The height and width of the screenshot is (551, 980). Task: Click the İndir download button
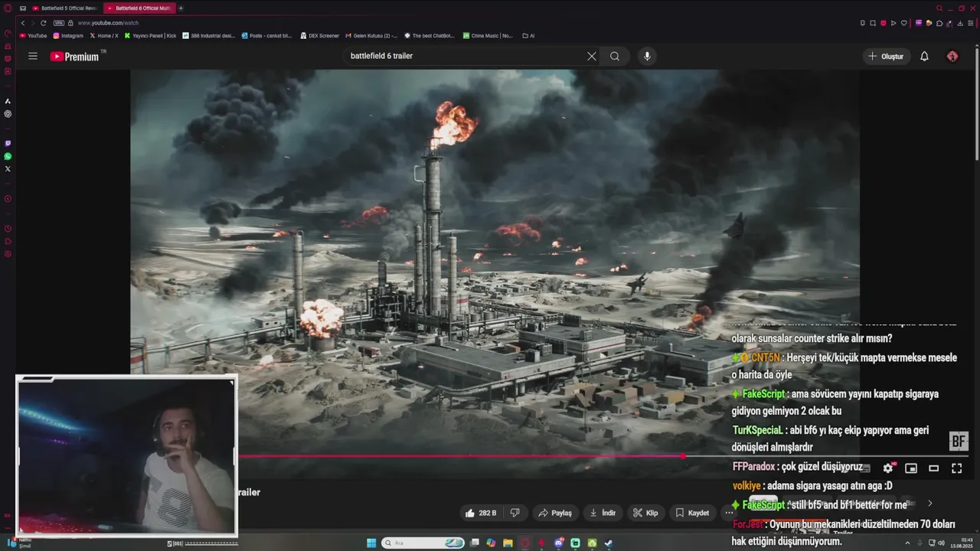point(603,513)
